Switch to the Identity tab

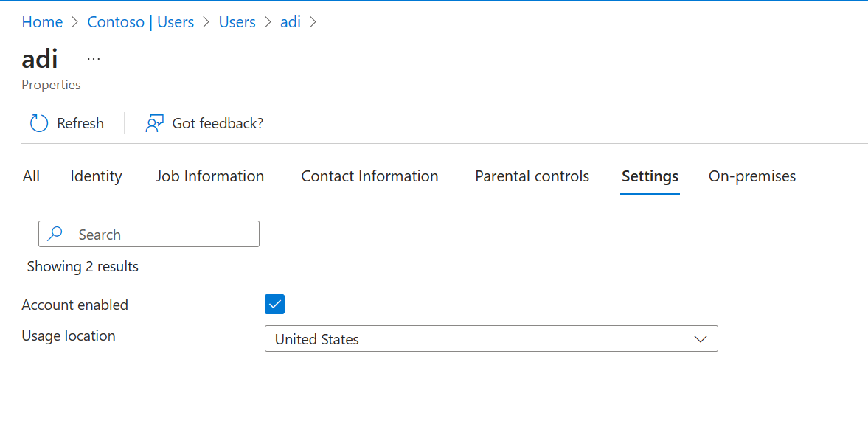96,176
